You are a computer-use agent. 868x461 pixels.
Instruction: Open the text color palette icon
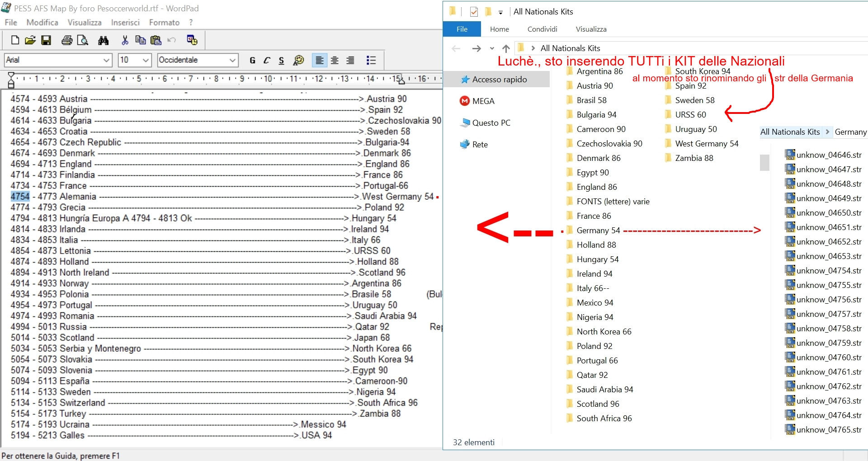[298, 60]
